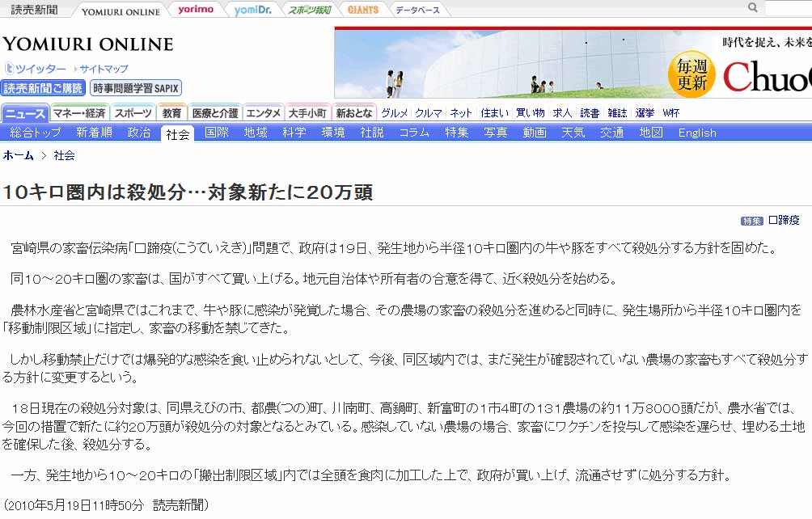Image resolution: width=812 pixels, height=519 pixels.
Task: Click the 時事問題学習 SAPIX button
Action: click(x=136, y=88)
